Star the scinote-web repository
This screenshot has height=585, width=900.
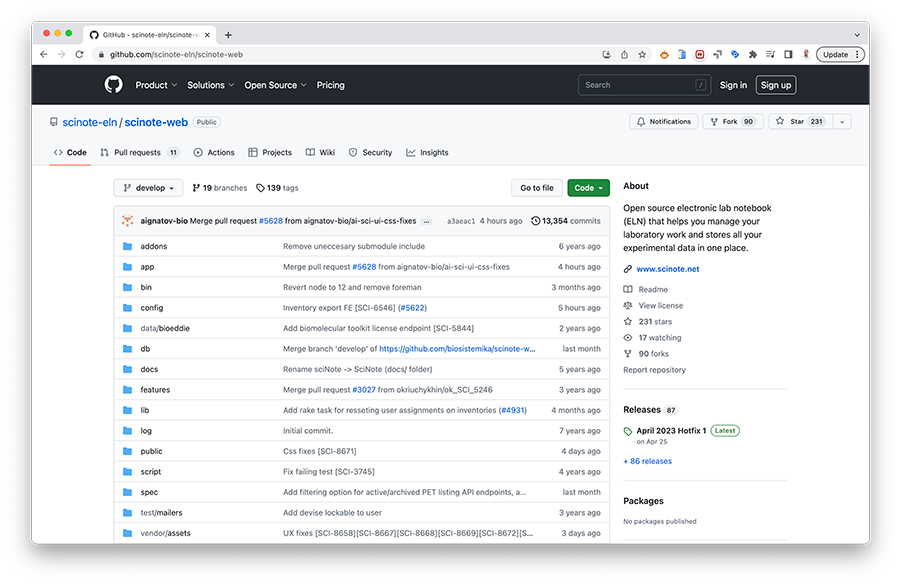797,122
